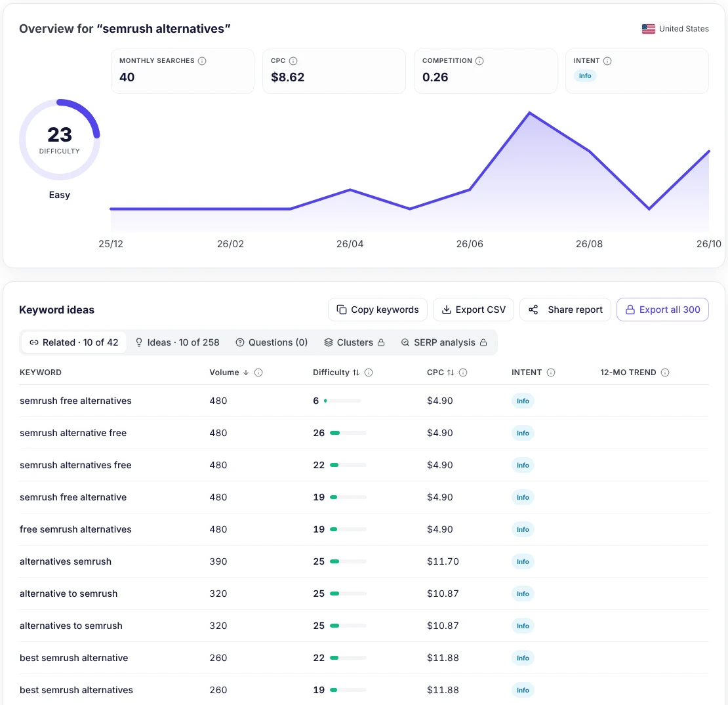Export the keywords as CSV
The image size is (728, 705).
pyautogui.click(x=473, y=310)
